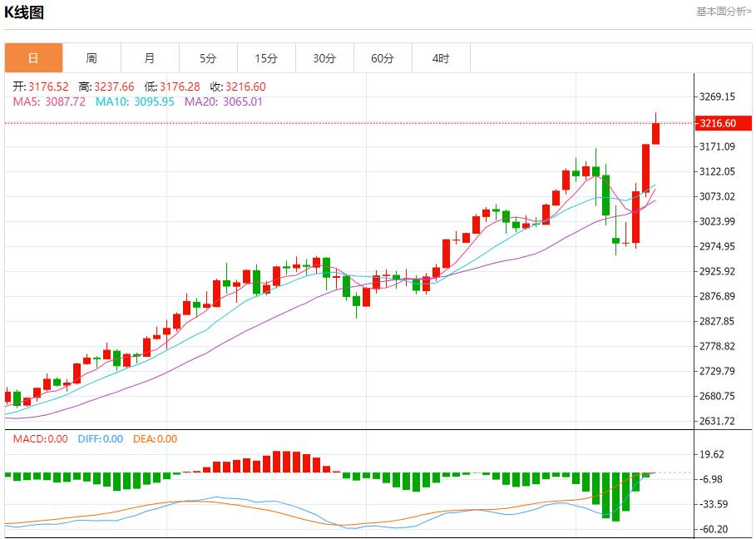Open the 月 monthly K-line view
Viewport: 756px width, 539px height.
[150, 58]
